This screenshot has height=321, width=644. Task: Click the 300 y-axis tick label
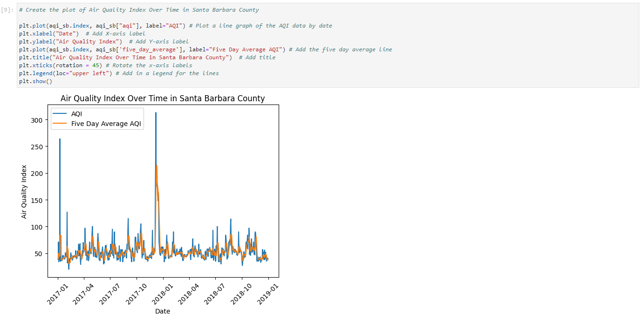pos(37,120)
